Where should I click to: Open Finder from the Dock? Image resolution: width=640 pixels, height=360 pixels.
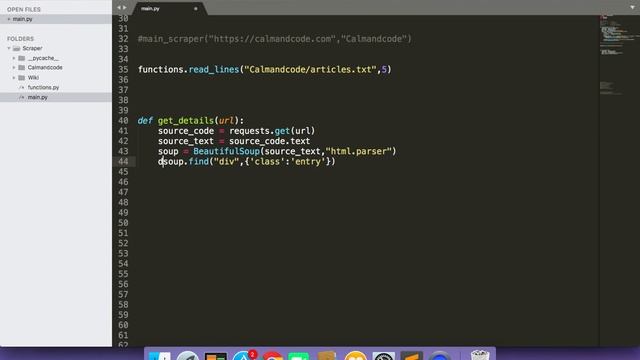(160, 355)
